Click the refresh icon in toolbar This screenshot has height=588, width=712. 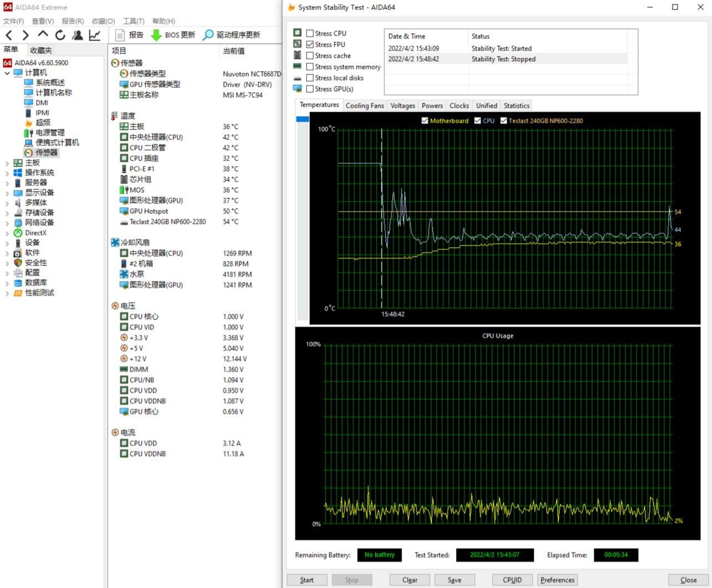[60, 35]
